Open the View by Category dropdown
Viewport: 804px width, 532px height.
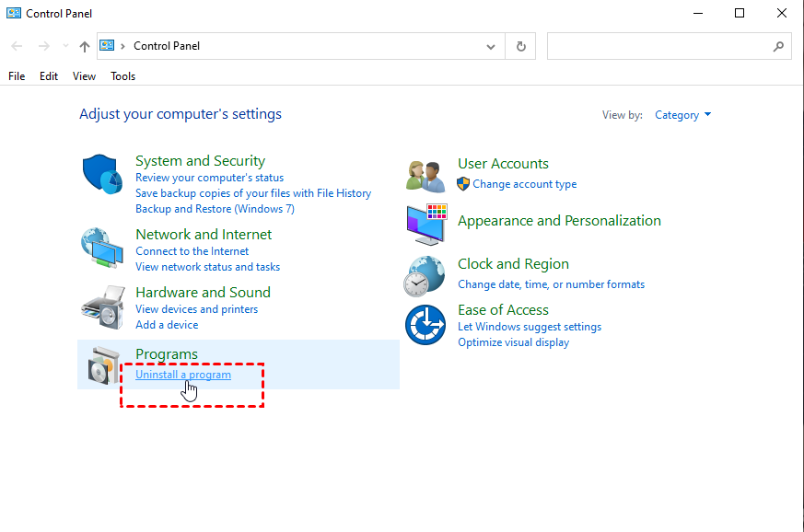coord(682,115)
